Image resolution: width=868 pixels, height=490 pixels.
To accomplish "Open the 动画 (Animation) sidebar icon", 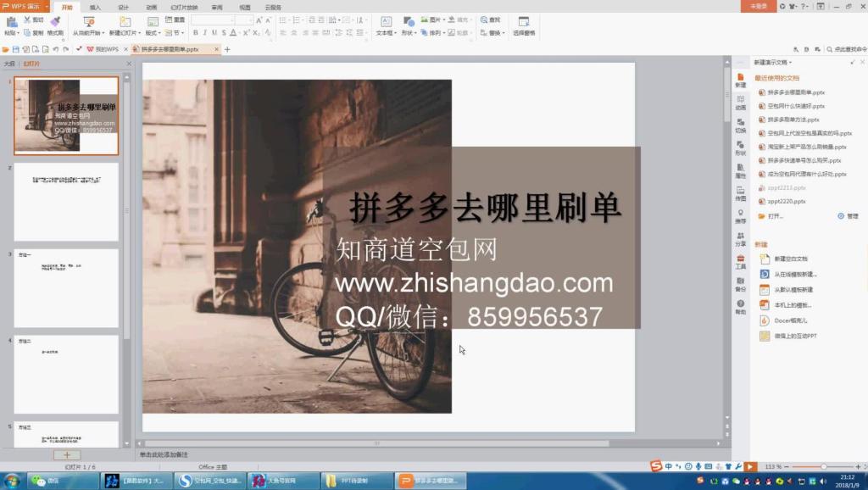I will pyautogui.click(x=740, y=103).
